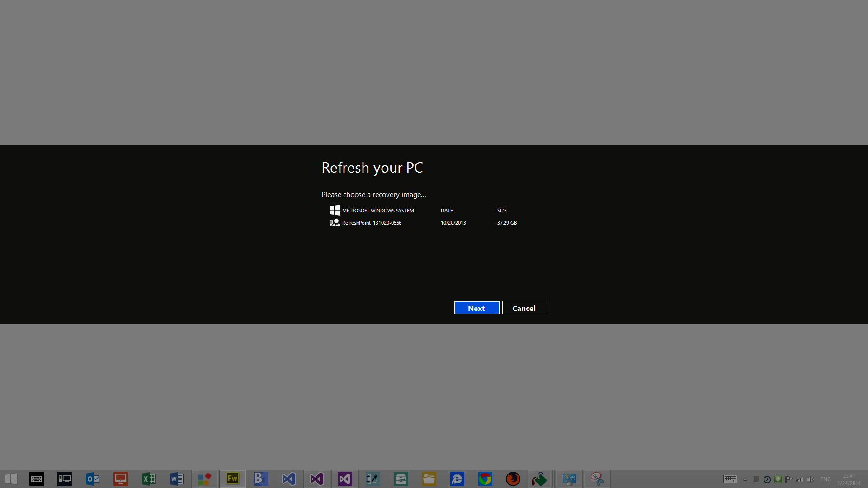This screenshot has height=488, width=868.
Task: Open the network signal tray icon
Action: point(800,479)
